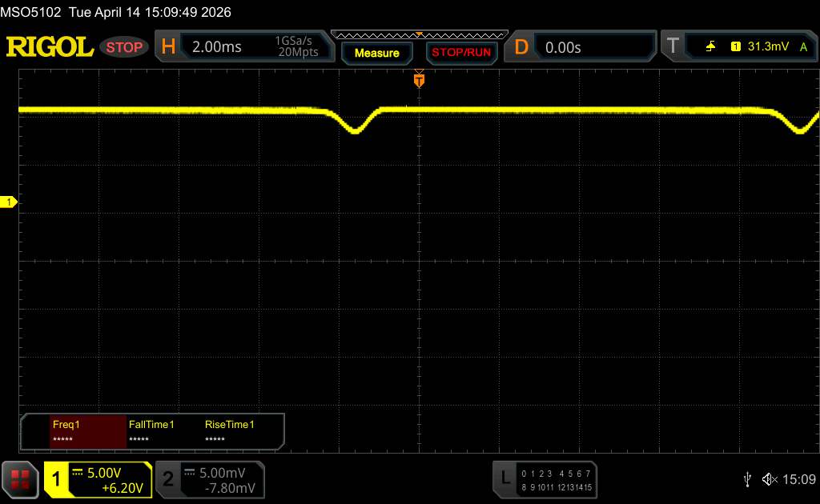
Task: Open the Measure menu
Action: (x=376, y=53)
